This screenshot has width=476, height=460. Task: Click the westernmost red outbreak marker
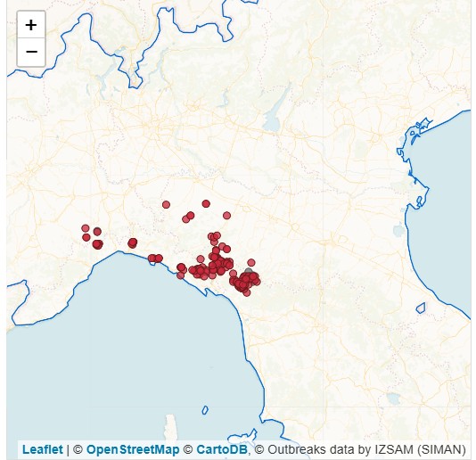[86, 228]
